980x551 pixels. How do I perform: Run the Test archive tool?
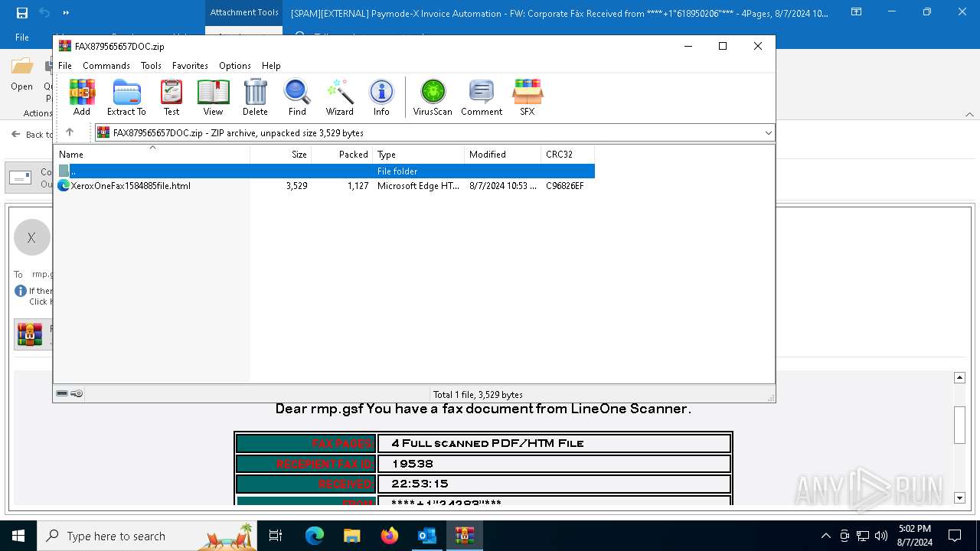coord(171,97)
